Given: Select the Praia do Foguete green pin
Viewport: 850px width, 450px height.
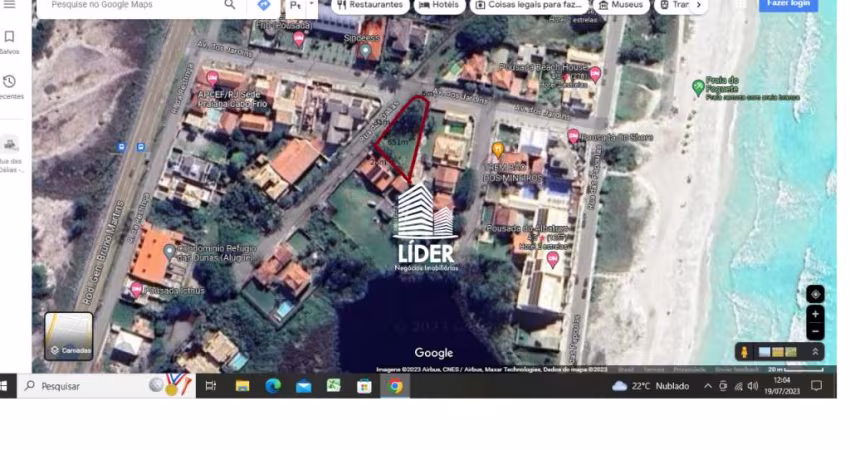Looking at the screenshot, I should pos(698,87).
